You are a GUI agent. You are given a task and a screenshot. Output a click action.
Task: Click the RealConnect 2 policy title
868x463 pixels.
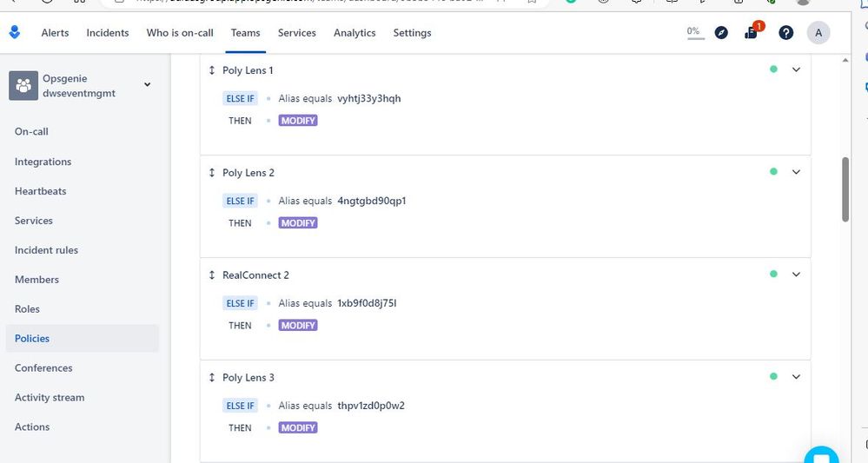pos(255,274)
